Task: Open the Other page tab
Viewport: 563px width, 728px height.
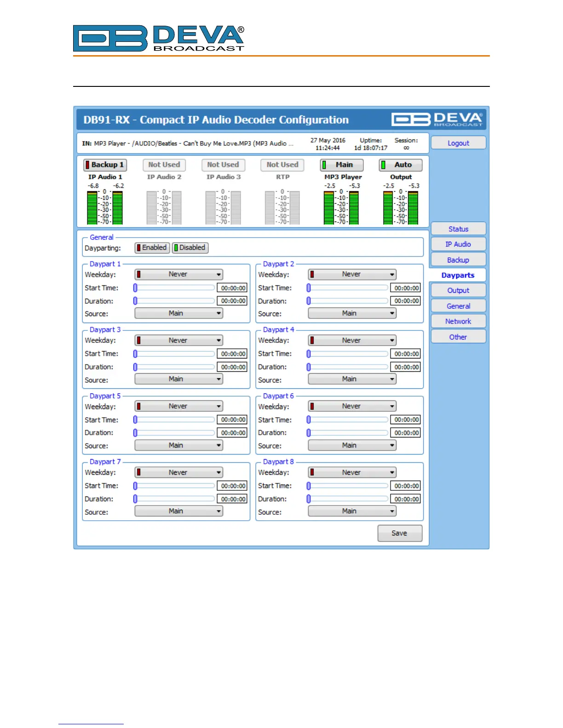Action: (x=458, y=337)
